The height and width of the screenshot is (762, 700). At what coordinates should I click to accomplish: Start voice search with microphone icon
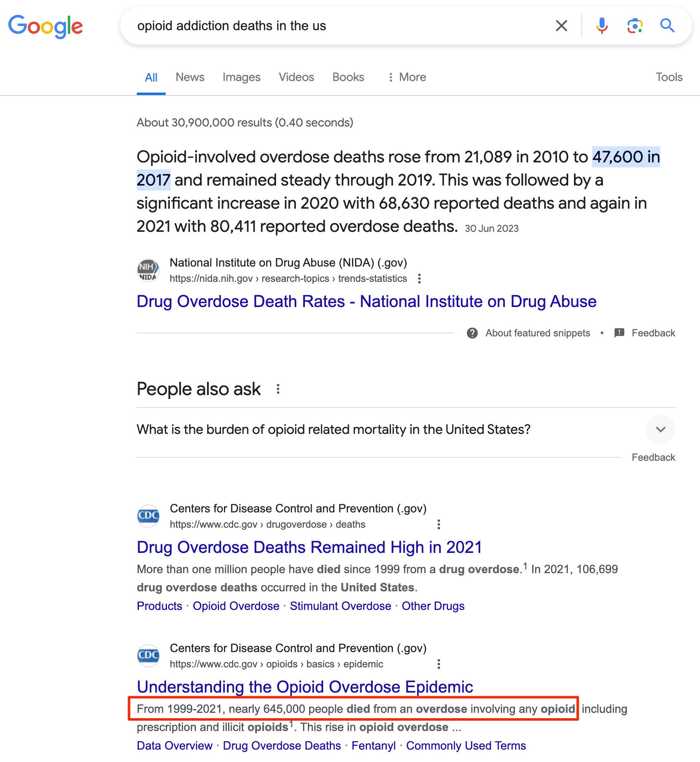tap(602, 26)
